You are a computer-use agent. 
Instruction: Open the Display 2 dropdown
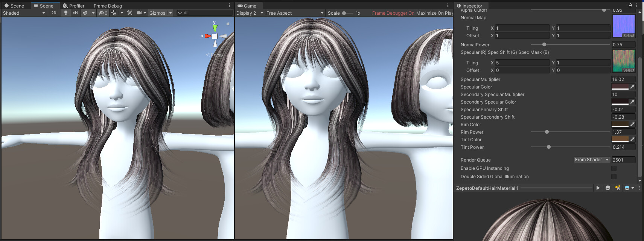tap(250, 13)
